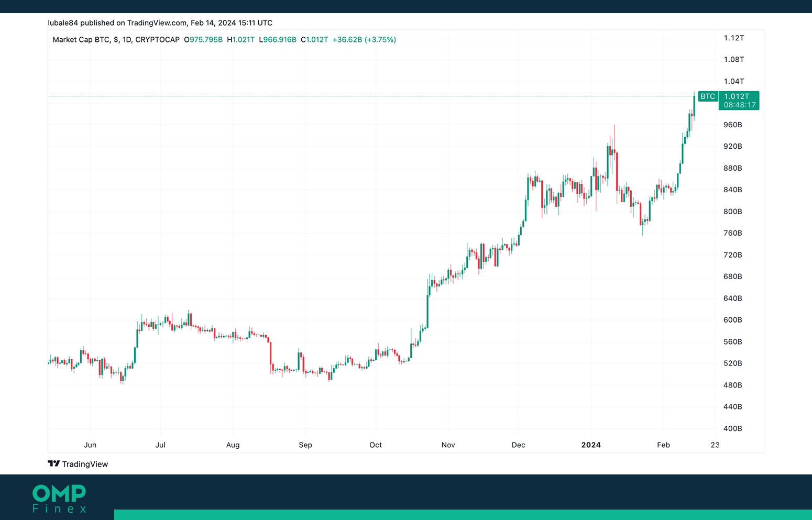
Task: Click the Aug label on the time axis
Action: coord(233,445)
